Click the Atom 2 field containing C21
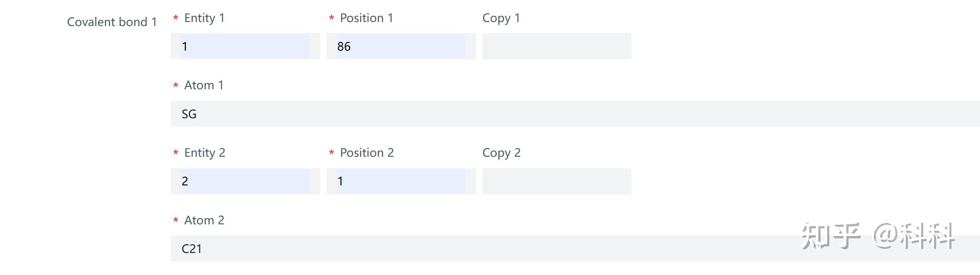The image size is (980, 275). click(x=456, y=248)
